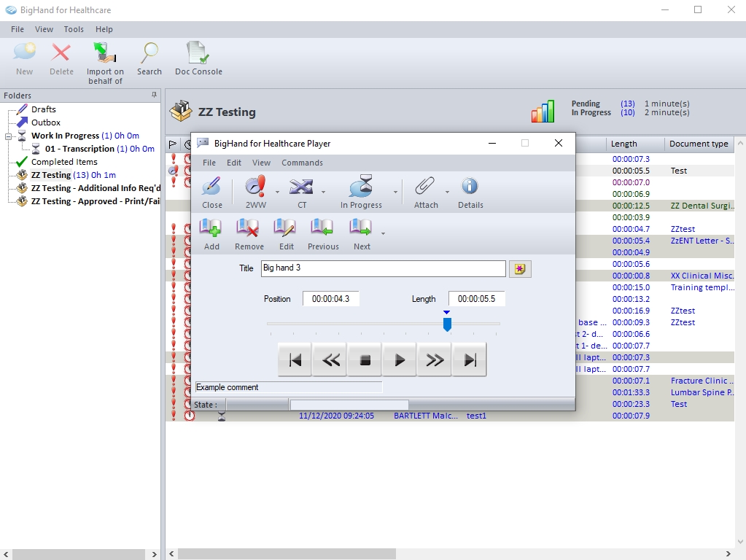Open the main window File menu
Image resolution: width=746 pixels, height=560 pixels.
[x=17, y=29]
